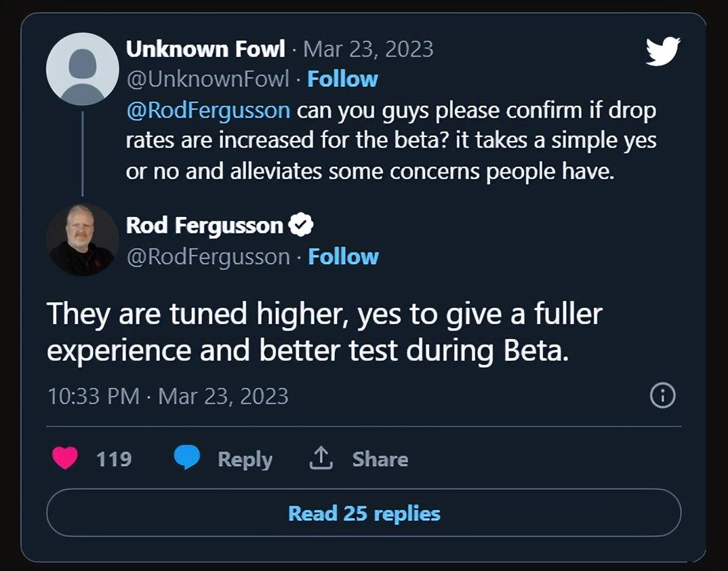
Task: Open the Rod Fergusson display name
Action: click(205, 226)
